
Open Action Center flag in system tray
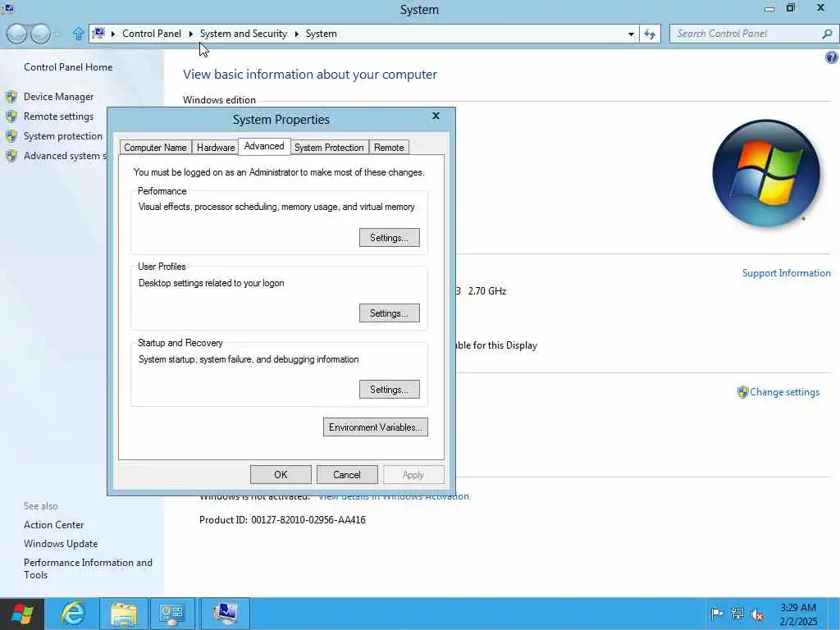716,614
